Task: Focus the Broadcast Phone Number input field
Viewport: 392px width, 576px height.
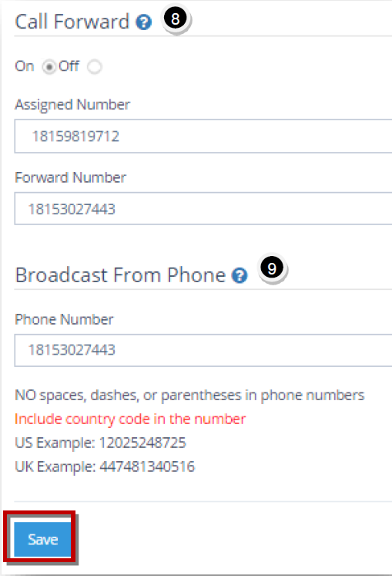Action: pos(203,350)
